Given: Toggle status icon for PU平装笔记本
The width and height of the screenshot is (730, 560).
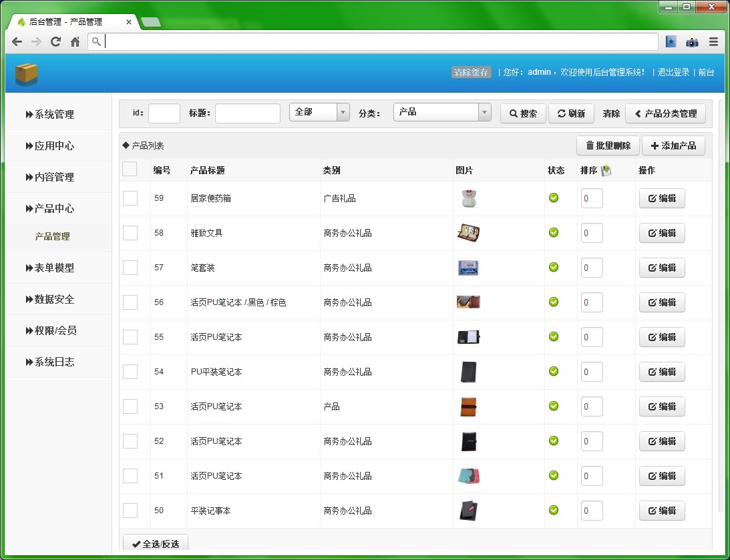Looking at the screenshot, I should pos(554,371).
